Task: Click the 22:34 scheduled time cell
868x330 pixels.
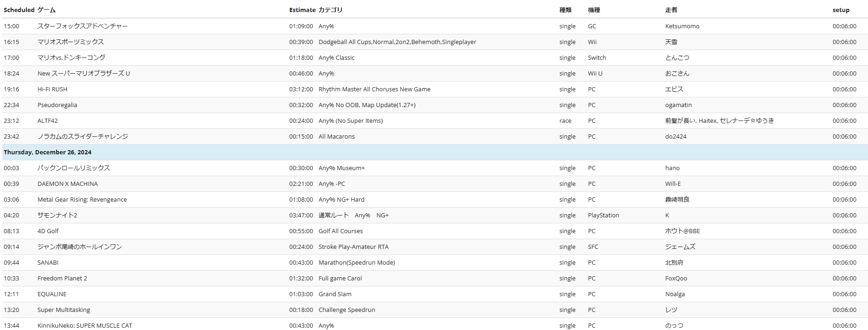Action: (12, 105)
